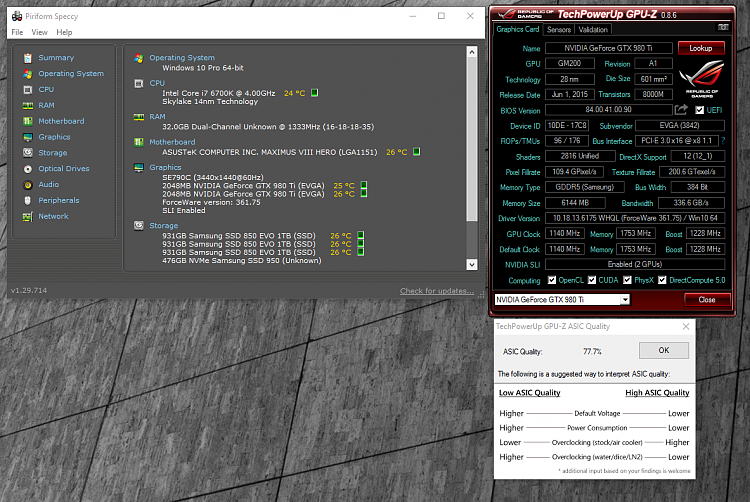This screenshot has height=502, width=750.
Task: Click the GPU Name field showing GTX 980 Ti
Action: pyautogui.click(x=608, y=48)
